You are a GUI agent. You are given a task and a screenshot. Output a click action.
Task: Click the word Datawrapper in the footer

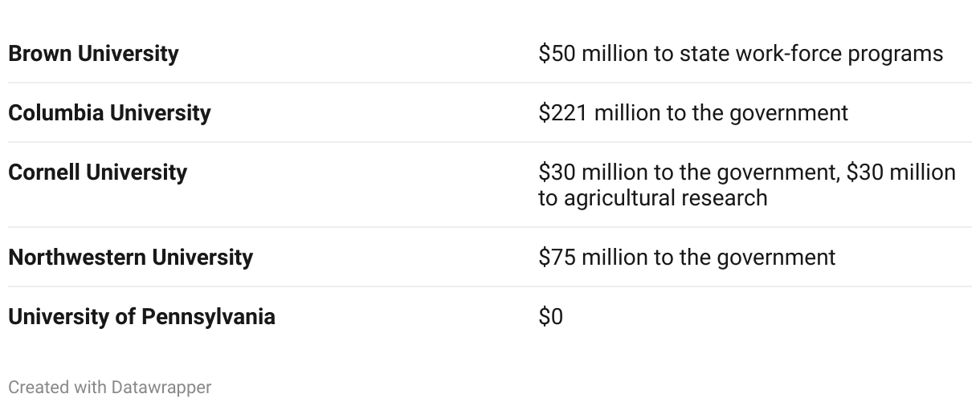[x=161, y=388]
